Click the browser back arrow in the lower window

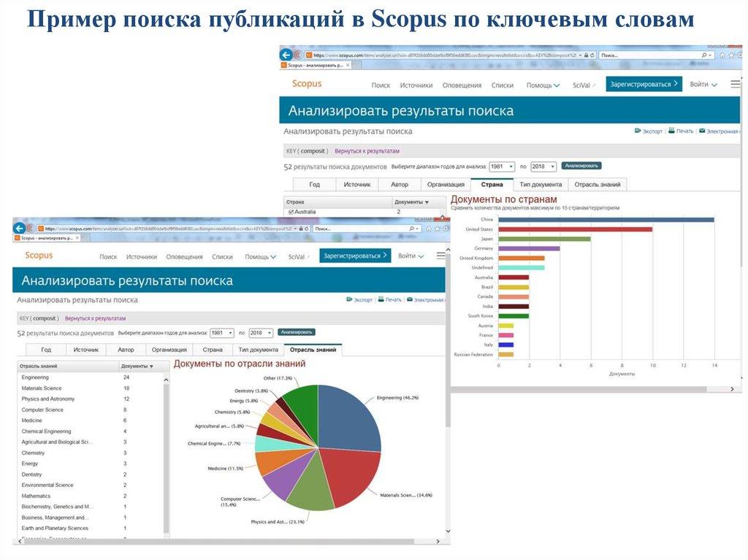click(20, 228)
